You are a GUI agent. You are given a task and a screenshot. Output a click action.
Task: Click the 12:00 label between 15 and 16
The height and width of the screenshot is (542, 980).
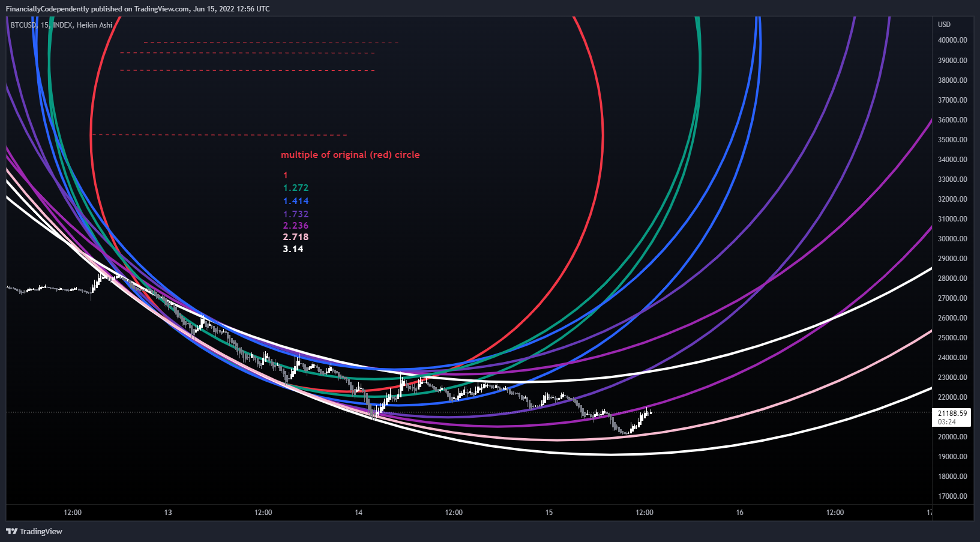pyautogui.click(x=645, y=512)
